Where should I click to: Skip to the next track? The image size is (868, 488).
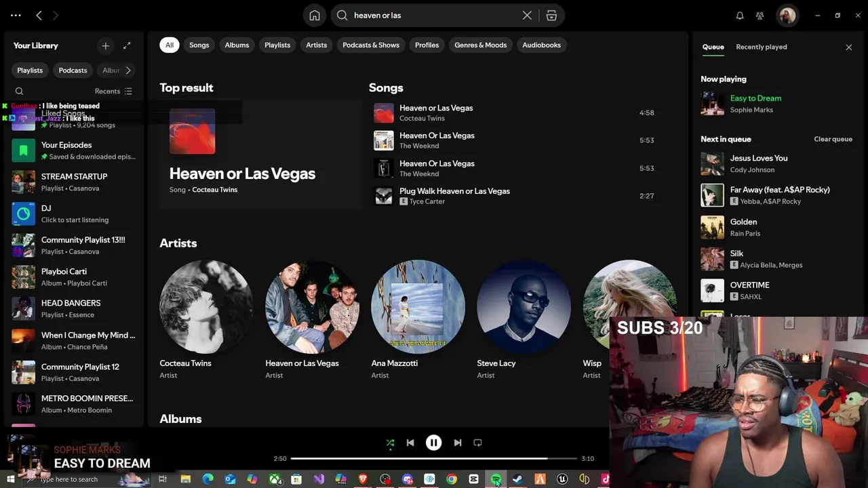tap(457, 443)
